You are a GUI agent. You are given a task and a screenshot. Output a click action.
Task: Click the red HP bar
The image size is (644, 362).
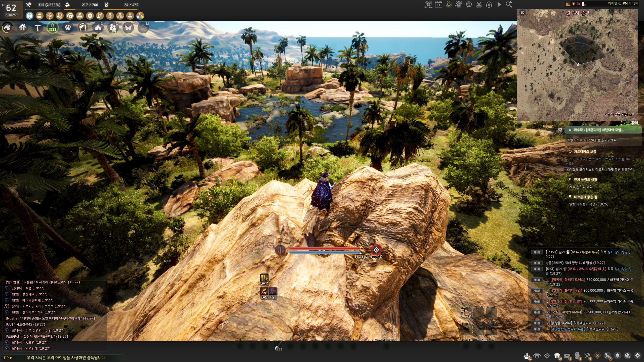pyautogui.click(x=325, y=249)
